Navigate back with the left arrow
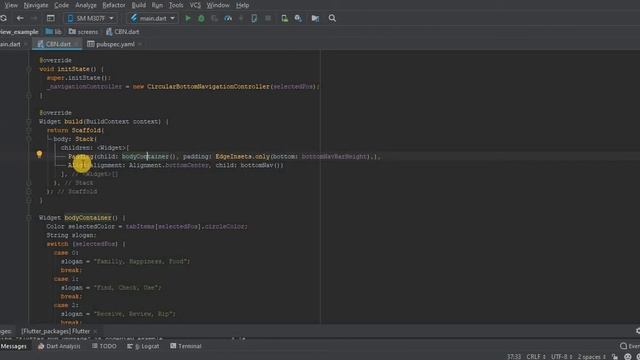 pyautogui.click(x=20, y=18)
